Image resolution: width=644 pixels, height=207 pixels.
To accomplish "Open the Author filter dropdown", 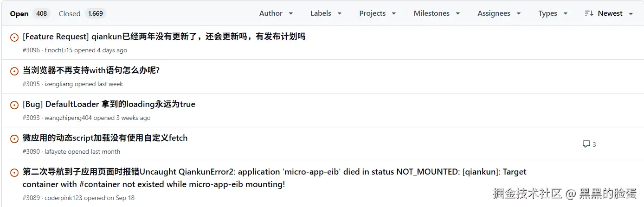I will click(276, 13).
